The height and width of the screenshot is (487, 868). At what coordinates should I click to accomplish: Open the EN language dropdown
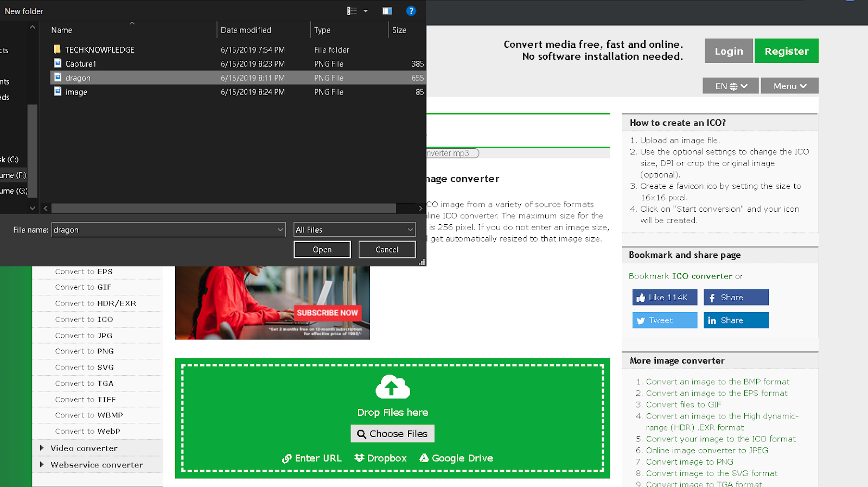pyautogui.click(x=730, y=86)
